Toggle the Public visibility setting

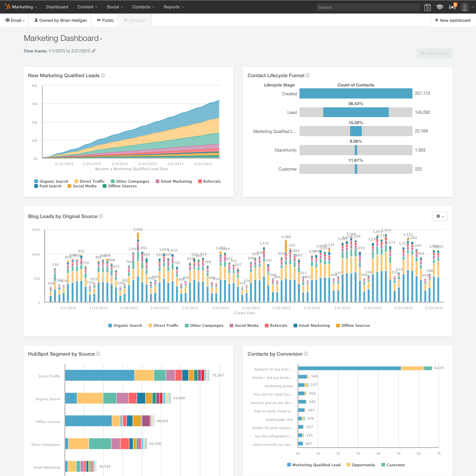[104, 20]
